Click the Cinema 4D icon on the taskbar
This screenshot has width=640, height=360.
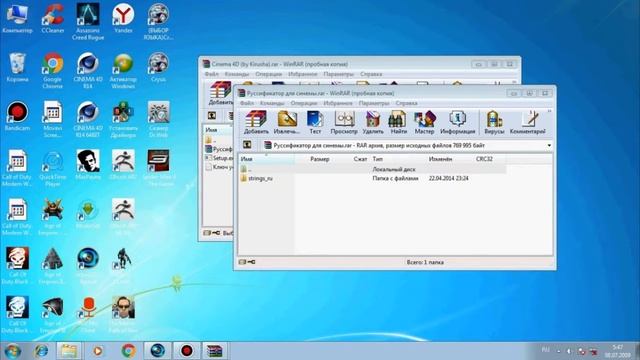158,351
